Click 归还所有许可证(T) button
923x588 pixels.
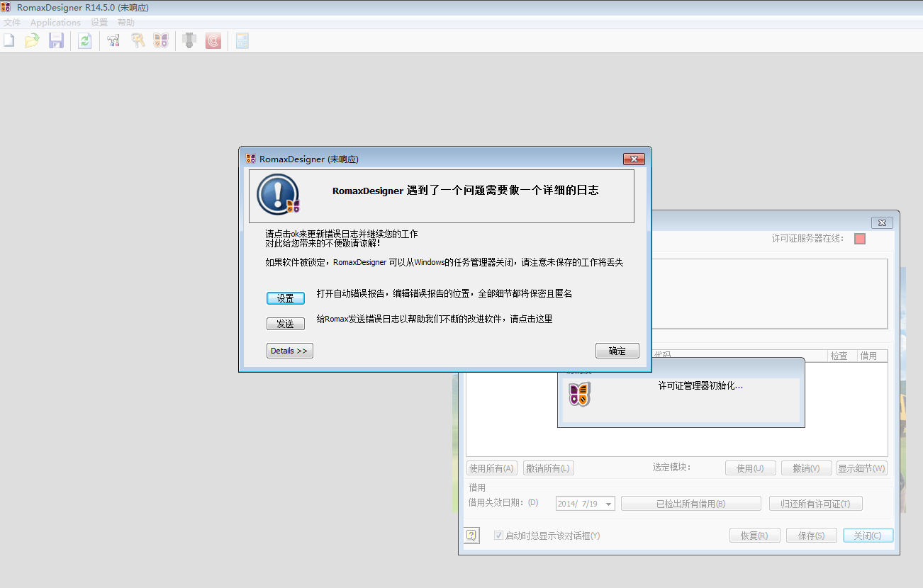click(815, 504)
